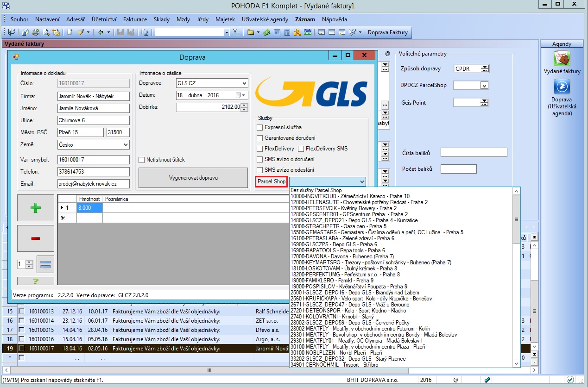Image resolution: width=588 pixels, height=387 pixels.
Task: Click the gold coins toolbar icon
Action: pos(297,32)
